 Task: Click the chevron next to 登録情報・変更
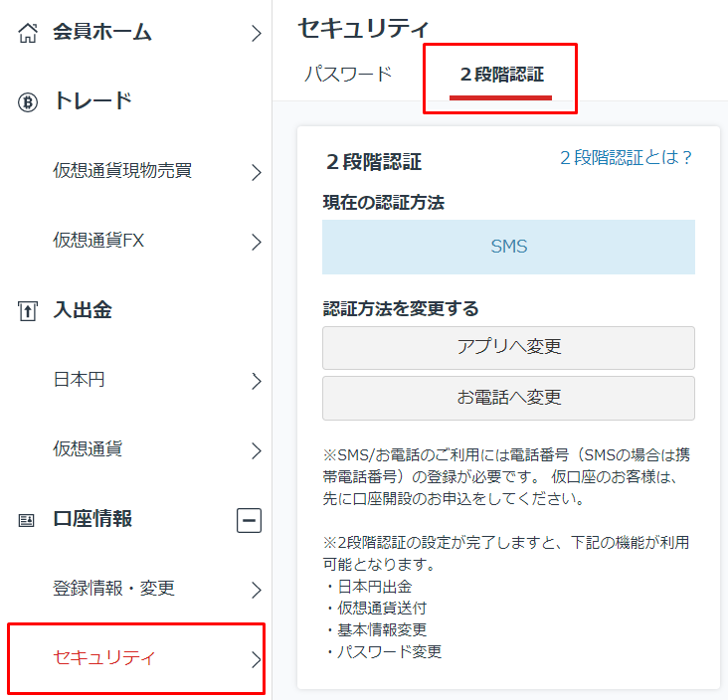click(x=257, y=590)
